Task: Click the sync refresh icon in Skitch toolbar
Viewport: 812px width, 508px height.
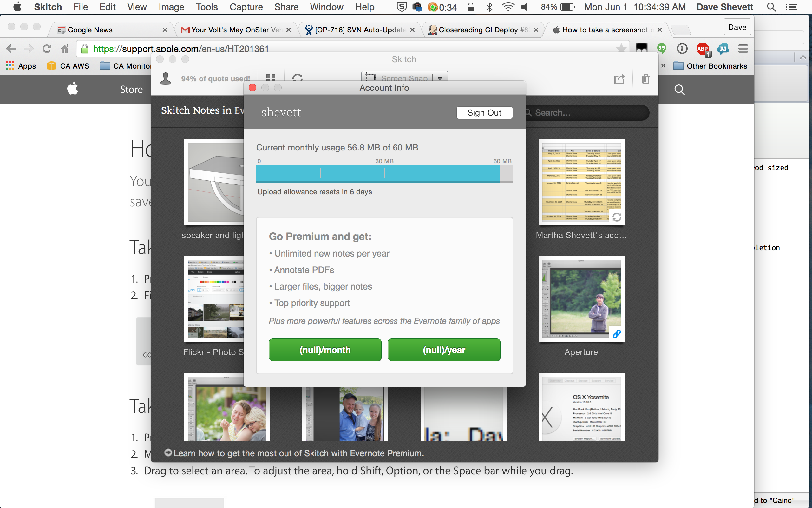Action: [297, 78]
